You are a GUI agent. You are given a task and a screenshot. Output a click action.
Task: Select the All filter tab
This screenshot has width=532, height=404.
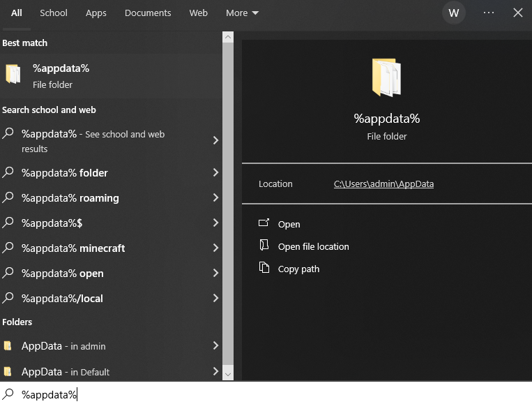[16, 13]
